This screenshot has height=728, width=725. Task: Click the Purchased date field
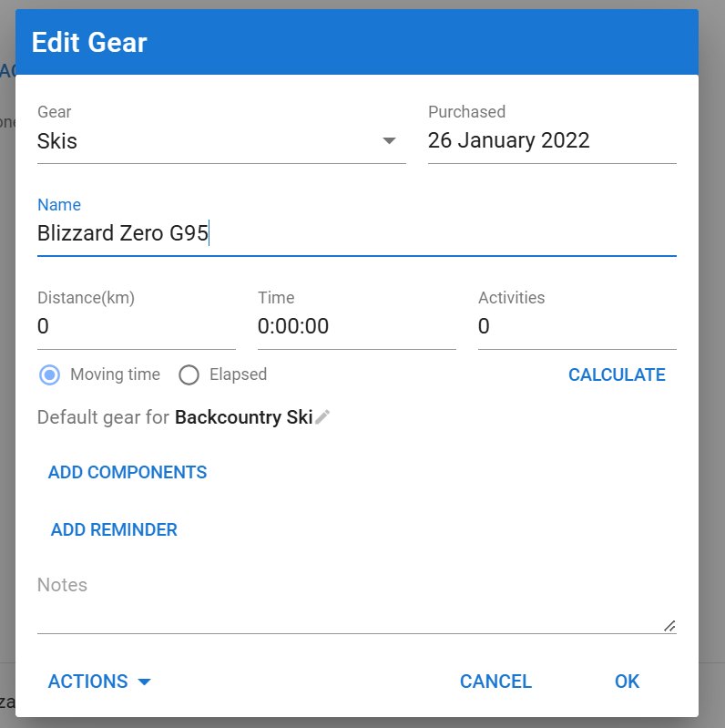click(x=552, y=140)
